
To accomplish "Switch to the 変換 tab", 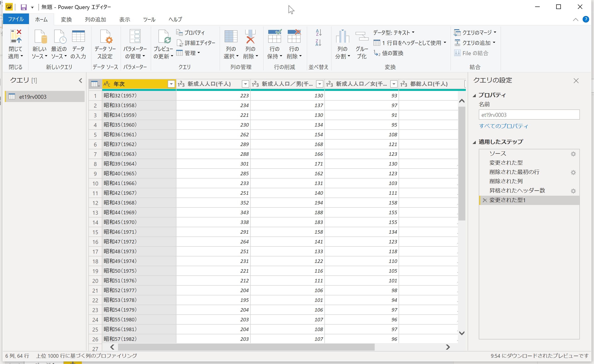I will coord(66,19).
